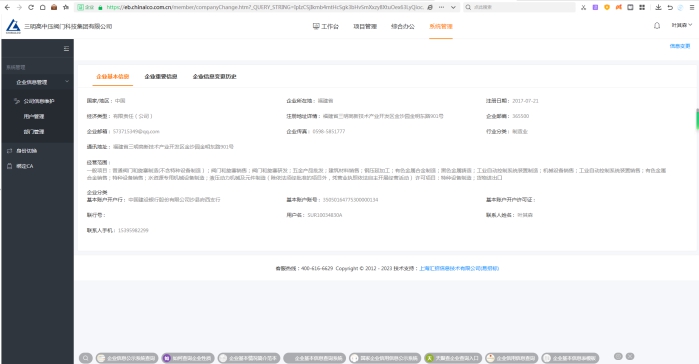Open the browser home page icon

tap(42, 7)
